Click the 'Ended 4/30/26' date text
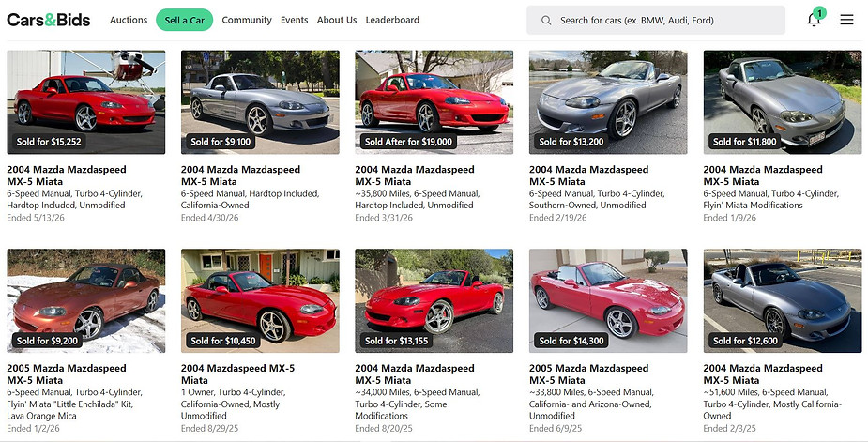 [210, 218]
